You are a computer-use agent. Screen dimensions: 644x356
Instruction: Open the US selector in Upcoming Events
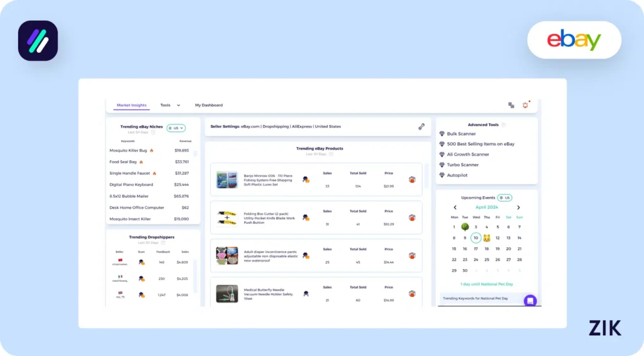(x=504, y=197)
